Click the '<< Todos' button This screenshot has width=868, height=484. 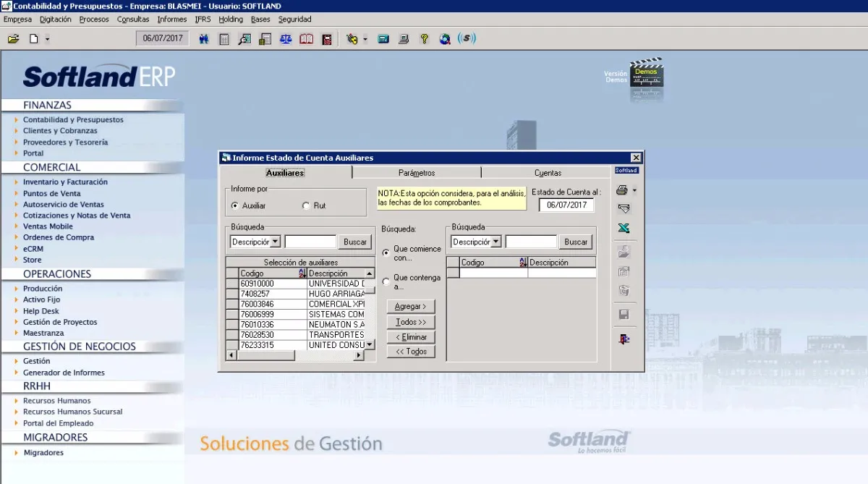(x=410, y=352)
